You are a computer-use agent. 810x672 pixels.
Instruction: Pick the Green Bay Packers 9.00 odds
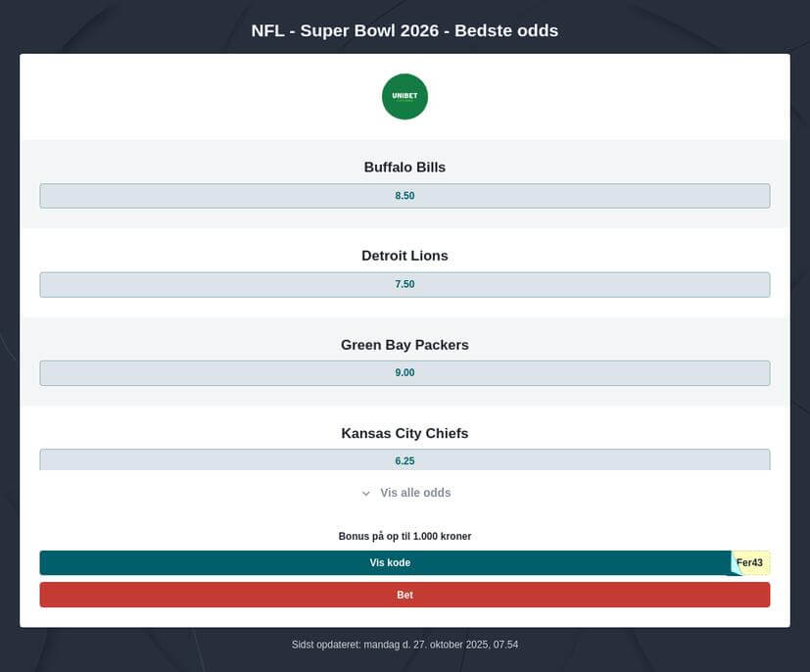(405, 373)
